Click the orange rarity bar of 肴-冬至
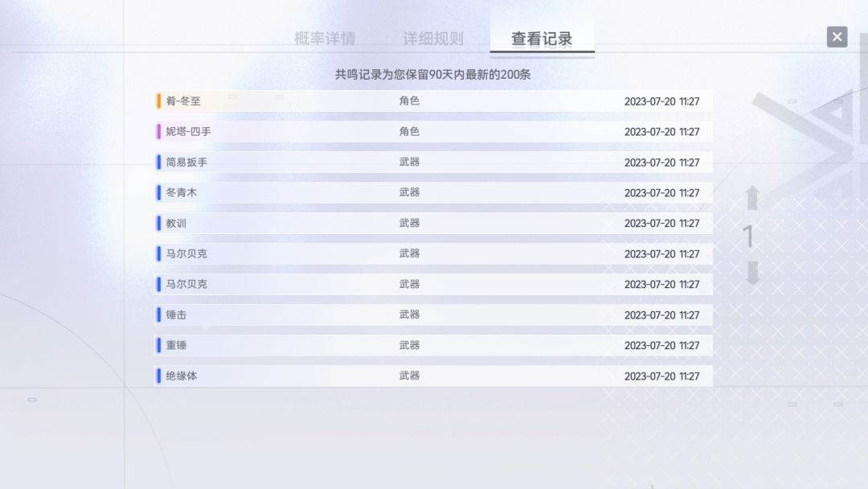This screenshot has width=868, height=489. pyautogui.click(x=159, y=101)
